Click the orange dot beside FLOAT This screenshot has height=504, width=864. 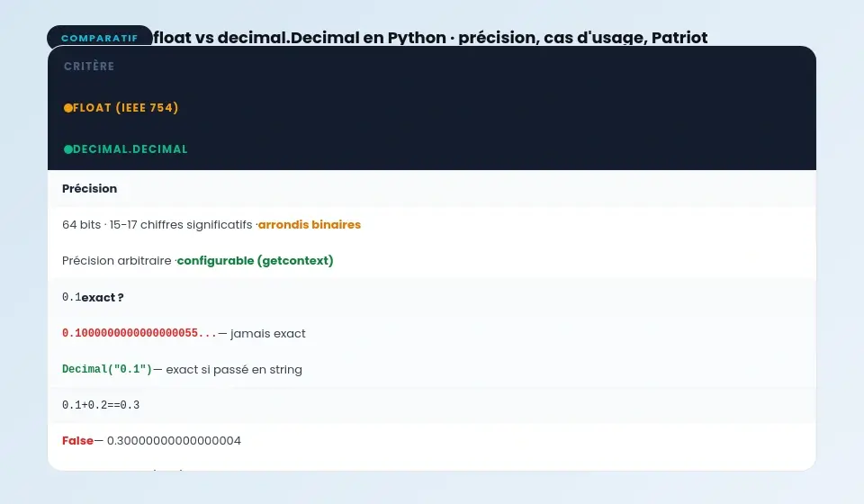[x=67, y=108]
